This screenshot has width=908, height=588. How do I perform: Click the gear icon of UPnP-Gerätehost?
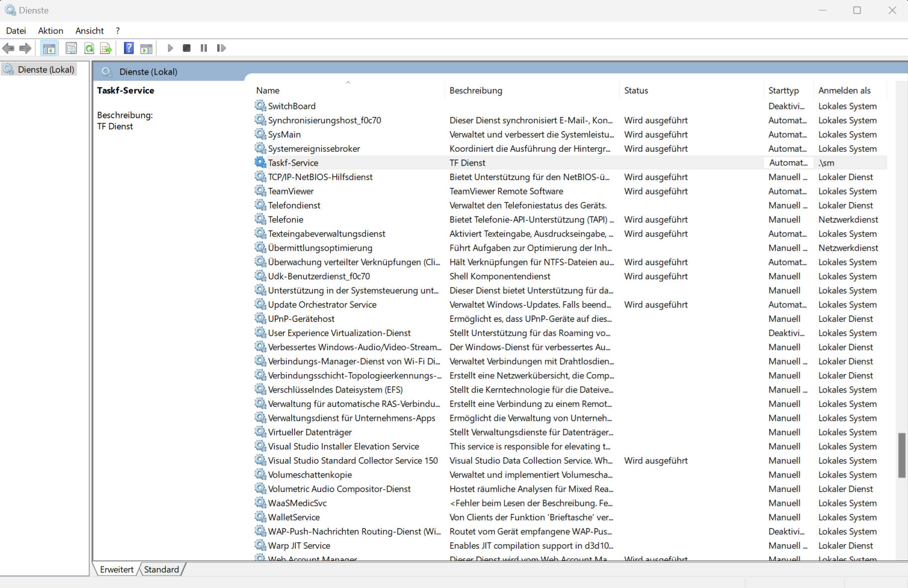(260, 319)
